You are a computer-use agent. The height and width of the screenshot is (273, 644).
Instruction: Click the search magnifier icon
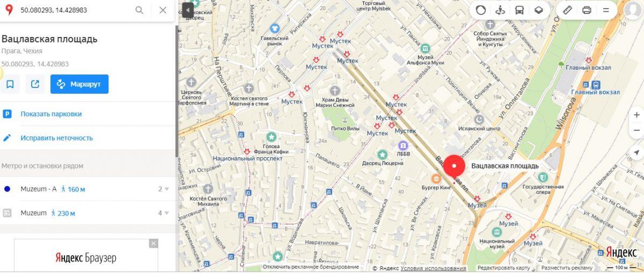(x=140, y=10)
